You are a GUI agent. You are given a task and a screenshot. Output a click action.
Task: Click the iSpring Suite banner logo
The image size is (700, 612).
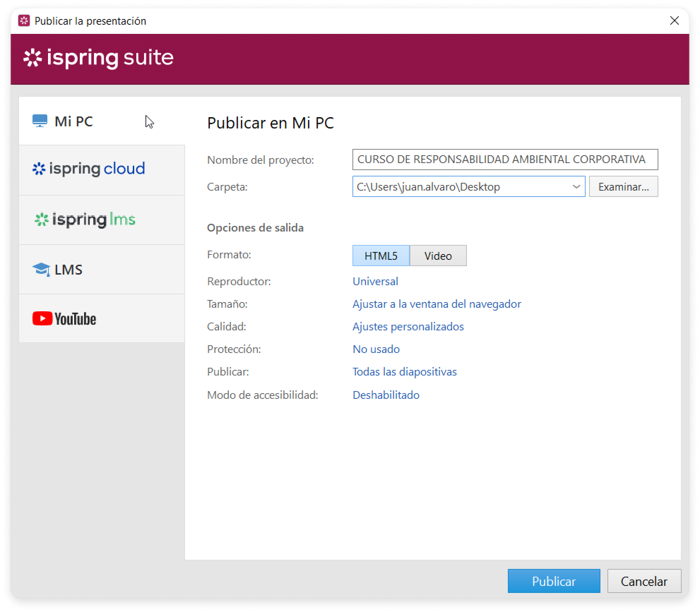[x=99, y=58]
